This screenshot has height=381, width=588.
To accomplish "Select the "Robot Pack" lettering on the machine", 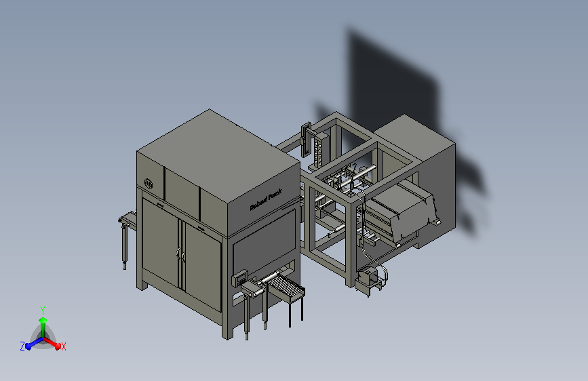I will (266, 199).
